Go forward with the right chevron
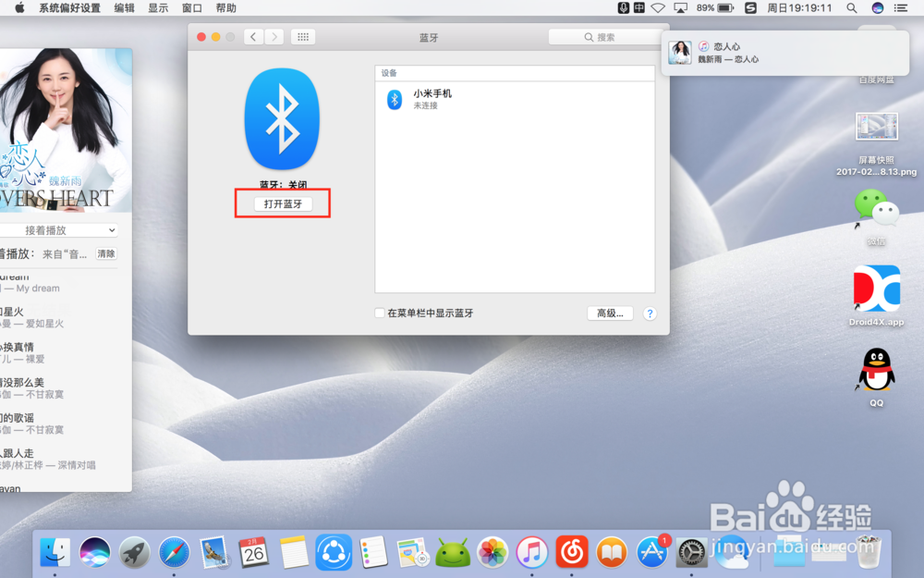 (x=274, y=37)
